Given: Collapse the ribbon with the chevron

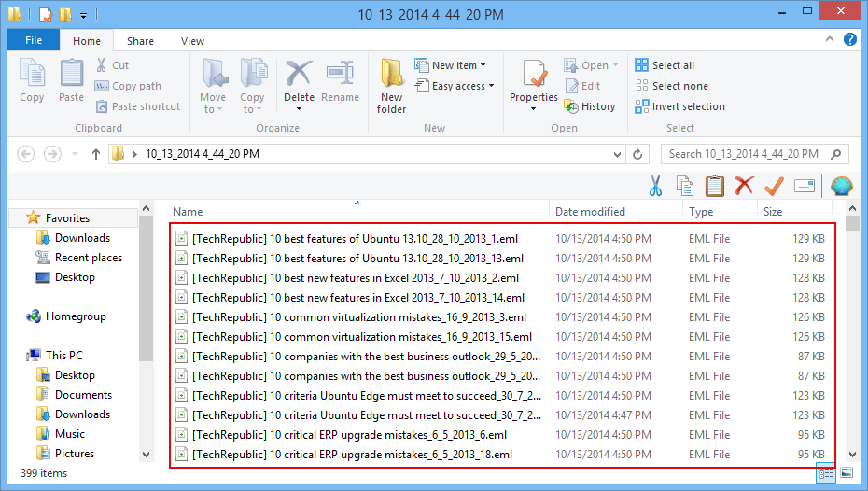Looking at the screenshot, I should click(x=829, y=39).
